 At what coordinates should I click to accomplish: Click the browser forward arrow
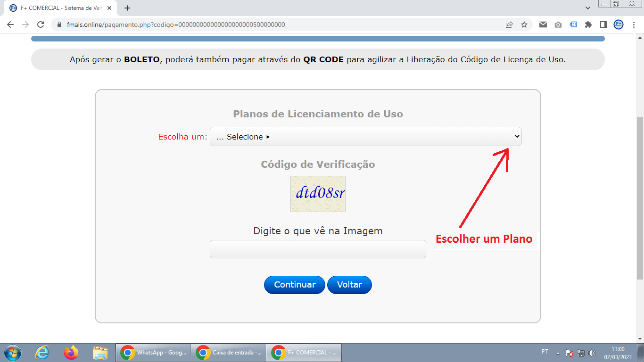(25, 25)
